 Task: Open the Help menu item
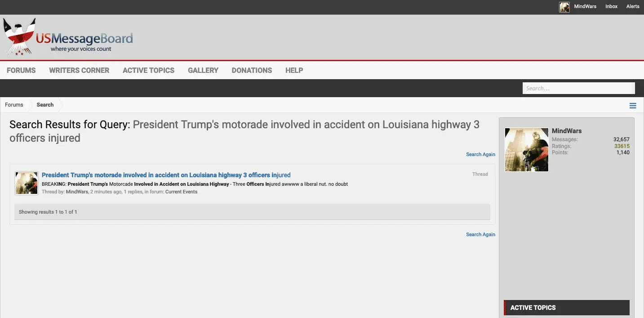(294, 70)
